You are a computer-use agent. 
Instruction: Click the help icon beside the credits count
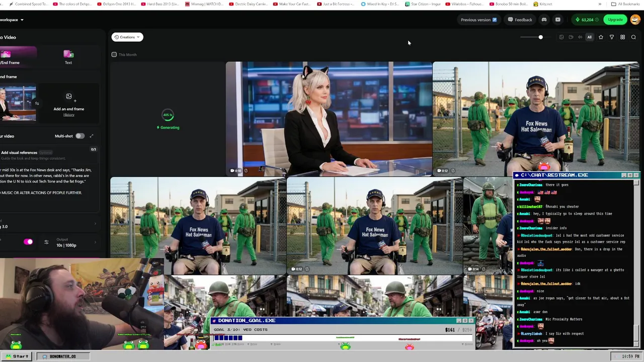597,20
